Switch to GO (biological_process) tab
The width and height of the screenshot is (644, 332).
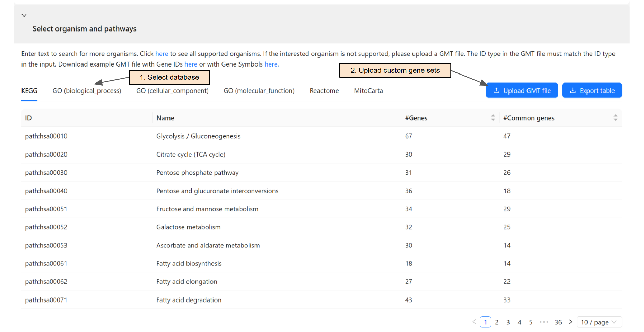[x=87, y=91]
